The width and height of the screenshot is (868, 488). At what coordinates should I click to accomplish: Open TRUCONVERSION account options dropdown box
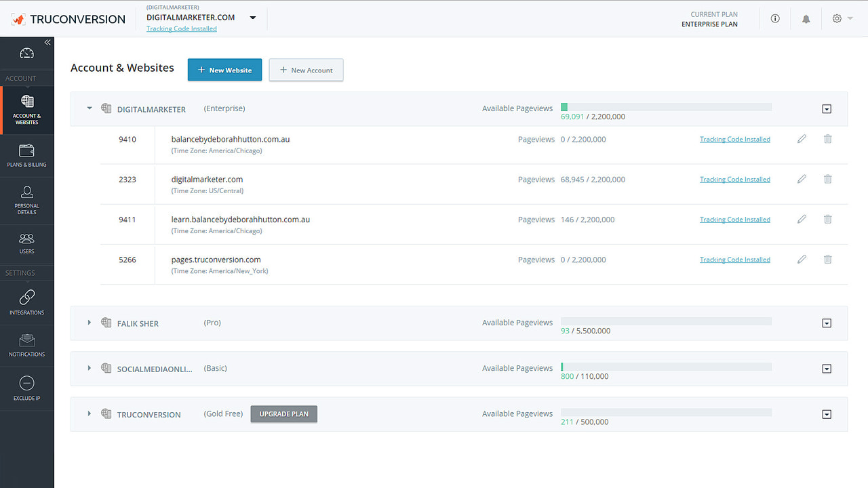coord(827,414)
